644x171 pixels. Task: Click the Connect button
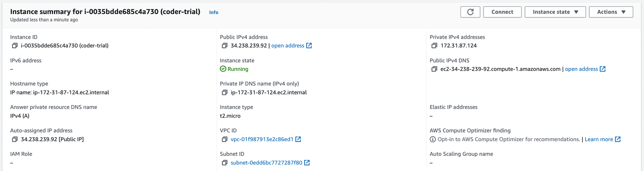point(502,12)
